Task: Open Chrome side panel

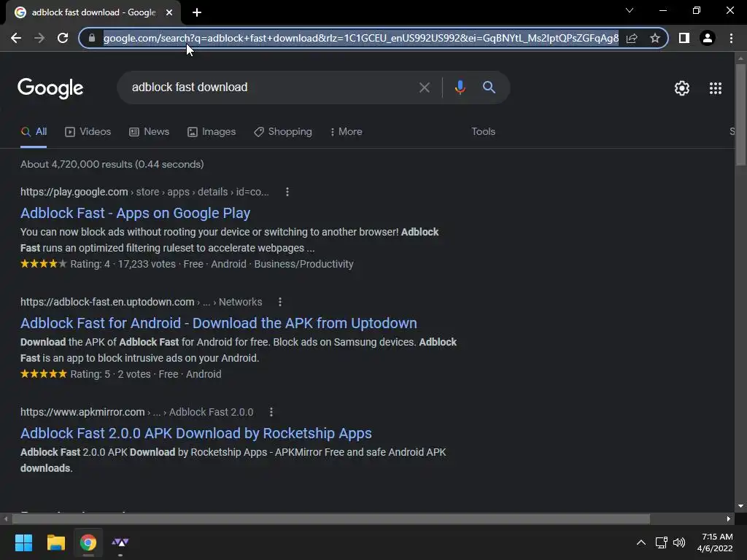Action: point(684,38)
